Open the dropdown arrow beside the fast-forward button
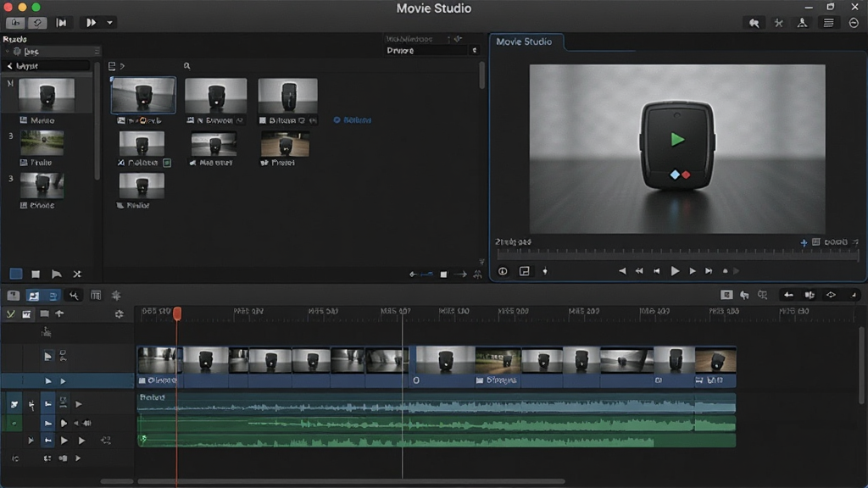This screenshot has height=488, width=868. [x=109, y=23]
